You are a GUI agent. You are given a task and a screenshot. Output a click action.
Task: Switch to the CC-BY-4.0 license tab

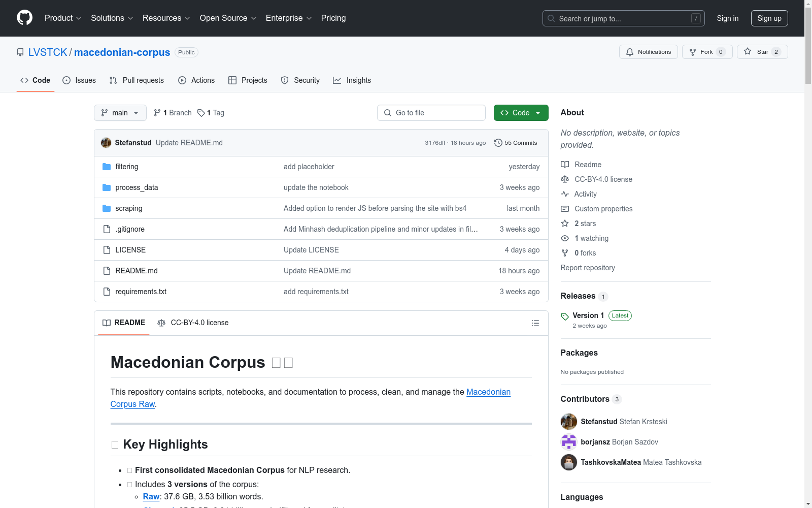(x=193, y=323)
